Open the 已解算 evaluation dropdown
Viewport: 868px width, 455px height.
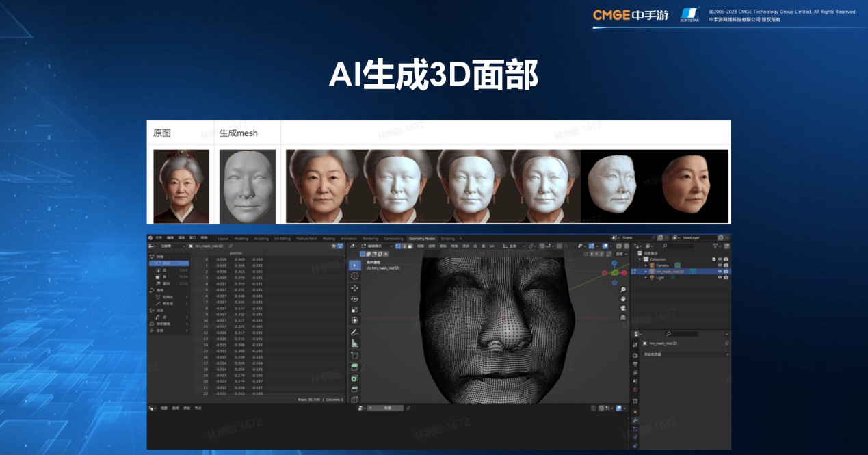tap(172, 246)
